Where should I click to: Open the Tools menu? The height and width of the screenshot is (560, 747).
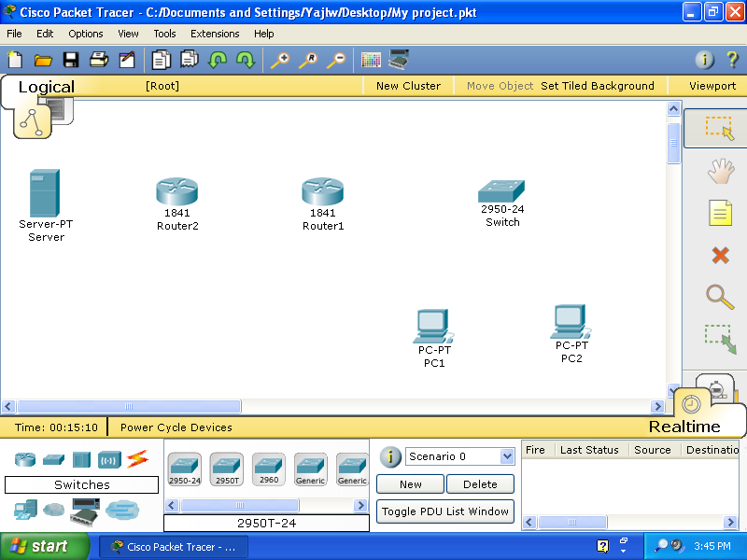(x=164, y=34)
